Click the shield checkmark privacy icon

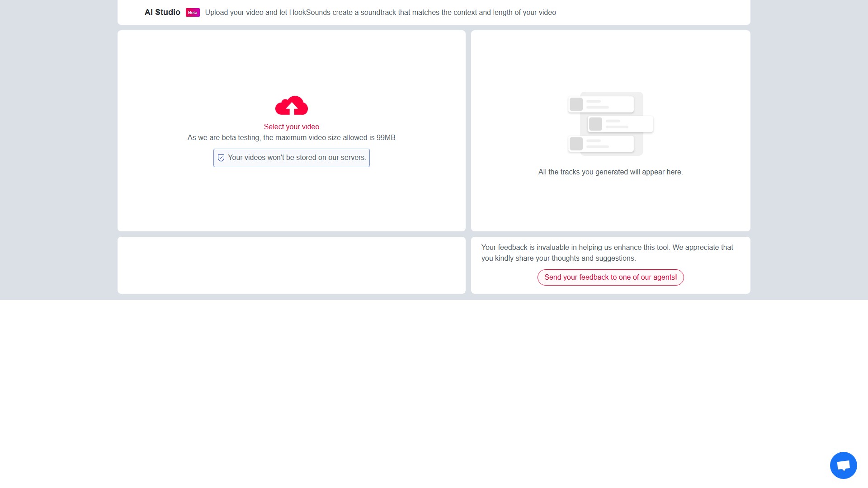pos(221,158)
